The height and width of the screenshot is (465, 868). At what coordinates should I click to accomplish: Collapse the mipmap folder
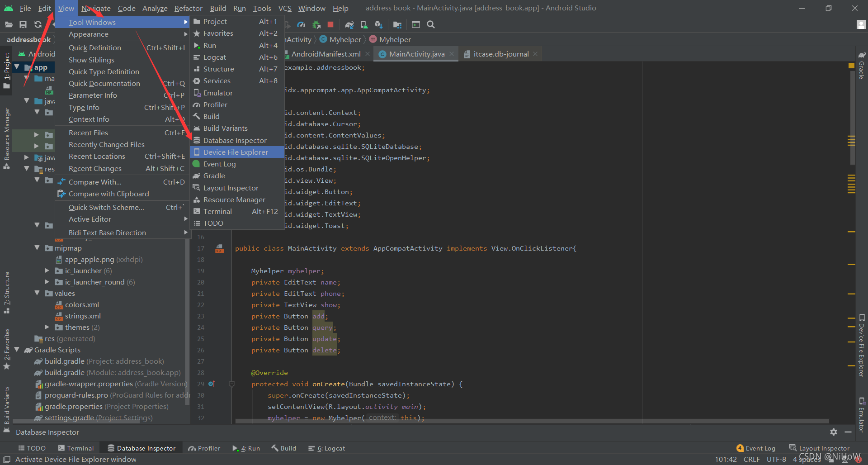38,248
